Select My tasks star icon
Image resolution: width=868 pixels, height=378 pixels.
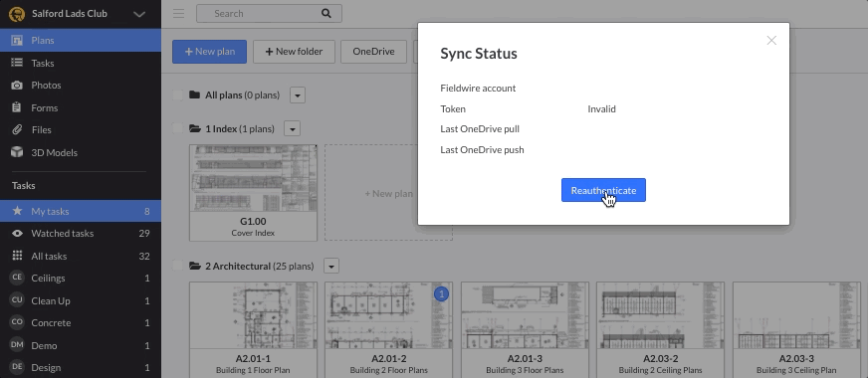point(17,211)
